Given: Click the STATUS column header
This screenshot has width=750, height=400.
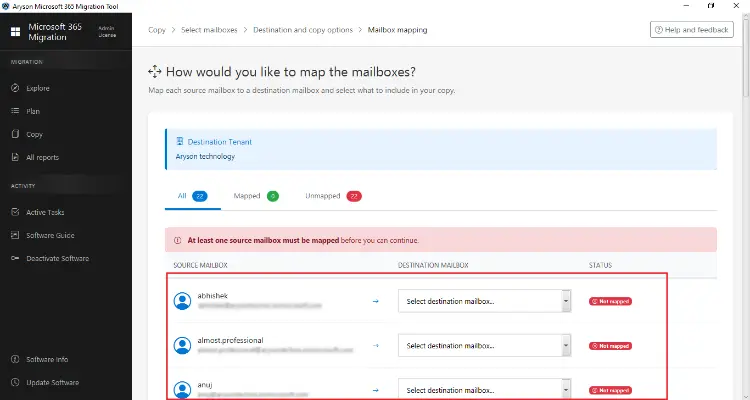Looking at the screenshot, I should coord(600,265).
